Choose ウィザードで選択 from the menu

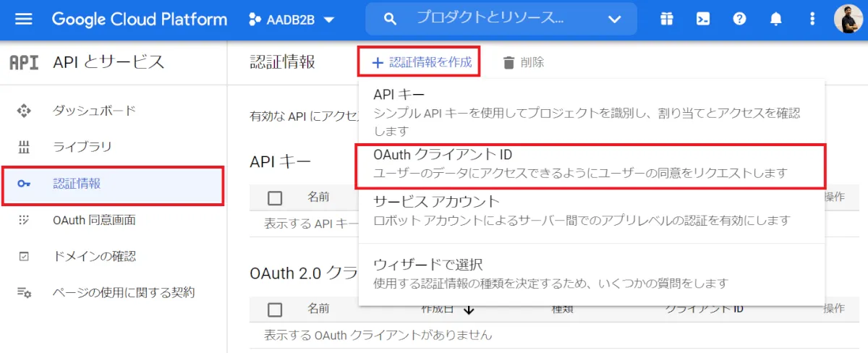[592, 273]
